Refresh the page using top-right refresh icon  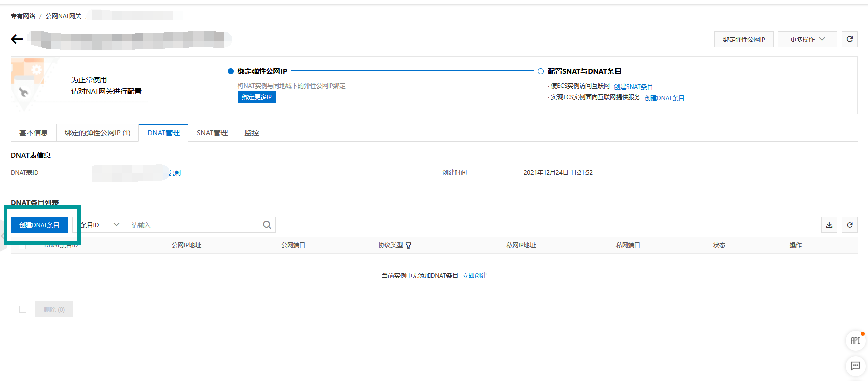coord(849,39)
